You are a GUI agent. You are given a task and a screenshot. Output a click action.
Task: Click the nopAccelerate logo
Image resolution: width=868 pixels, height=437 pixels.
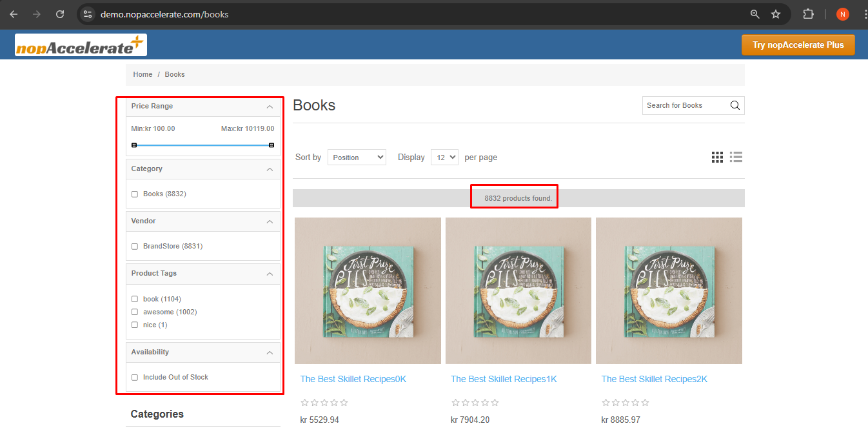pyautogui.click(x=81, y=45)
